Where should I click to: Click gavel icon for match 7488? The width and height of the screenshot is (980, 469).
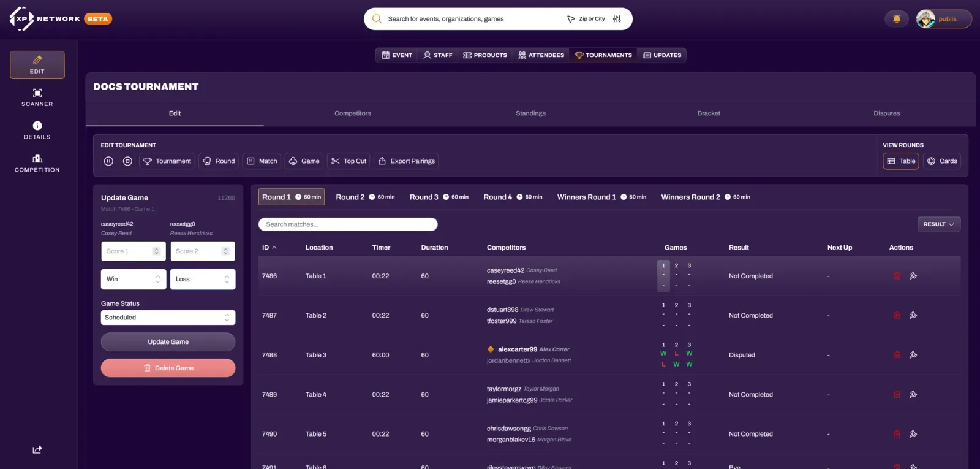tap(913, 355)
